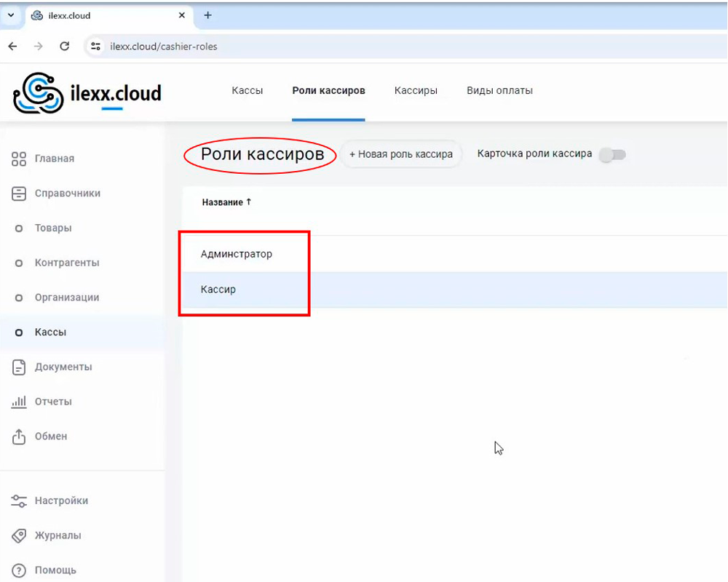Sort list by Название column header
This screenshot has width=728, height=582.
[x=226, y=202]
